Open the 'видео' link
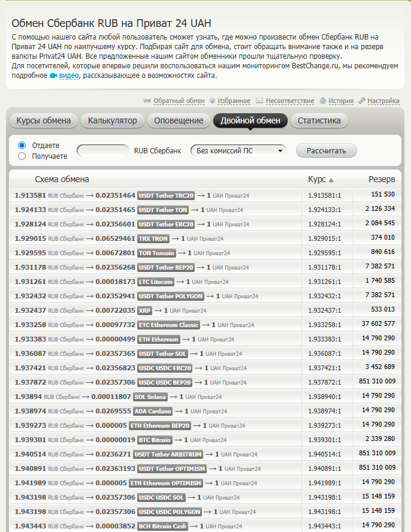Image resolution: width=411 pixels, height=532 pixels. tap(69, 75)
